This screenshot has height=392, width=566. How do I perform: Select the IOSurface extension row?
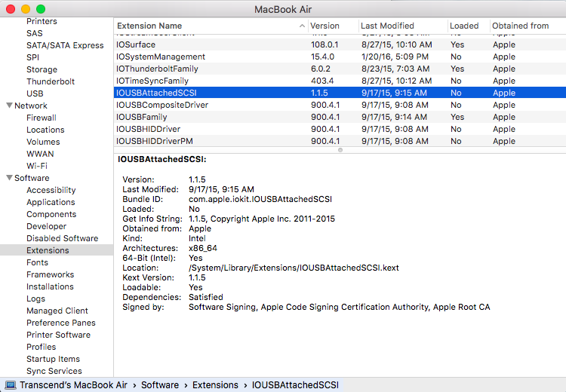(340, 44)
